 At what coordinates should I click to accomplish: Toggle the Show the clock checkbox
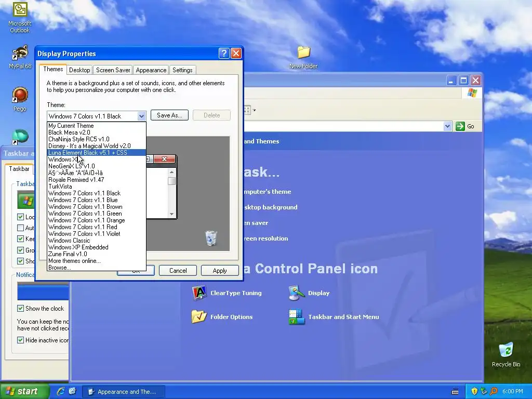pos(20,309)
